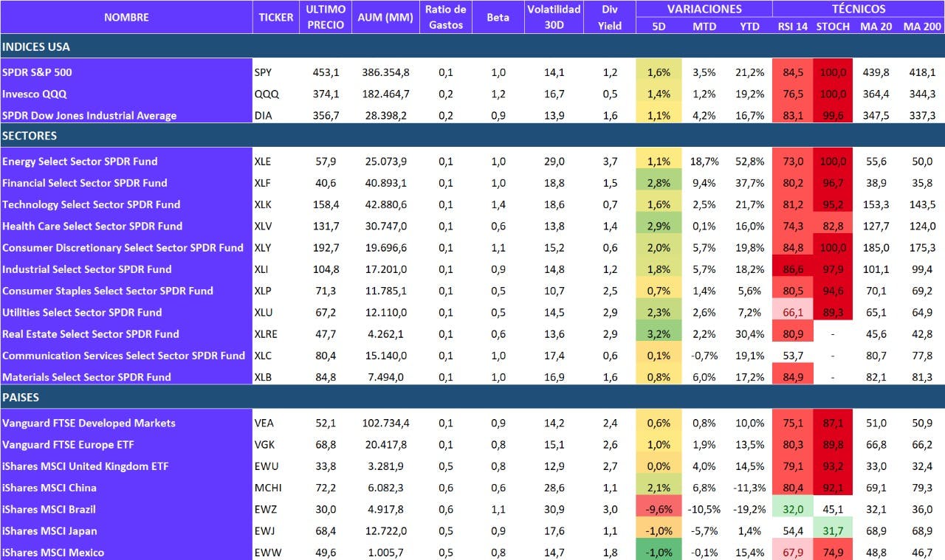Click Brazil 5D variation -9,6%
Image resolution: width=945 pixels, height=560 pixels.
coord(658,509)
